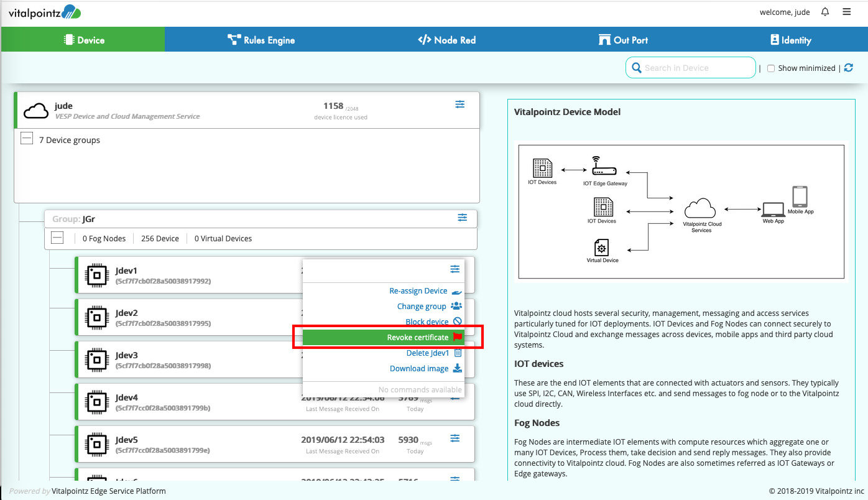This screenshot has height=500, width=868.
Task: Click the '256 Device' count text
Action: (160, 238)
